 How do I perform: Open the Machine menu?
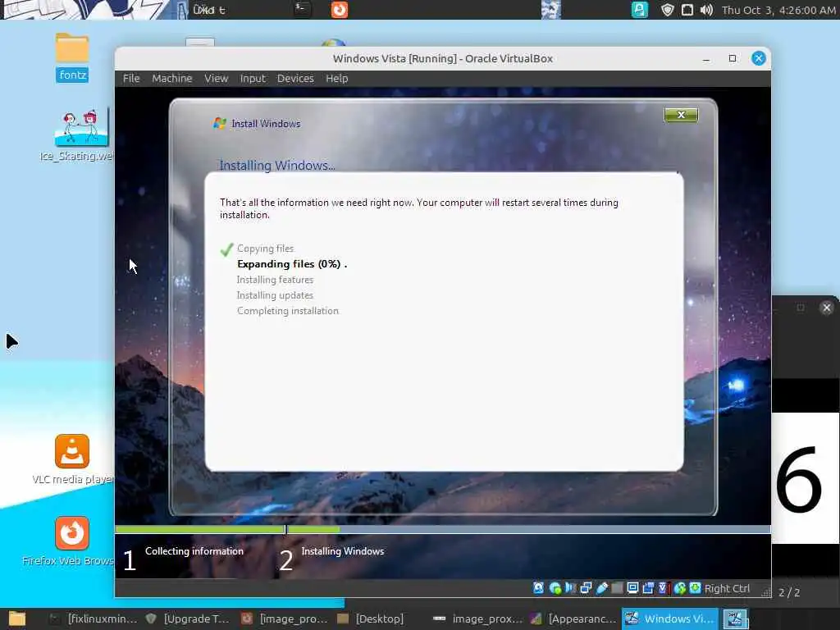(x=172, y=78)
